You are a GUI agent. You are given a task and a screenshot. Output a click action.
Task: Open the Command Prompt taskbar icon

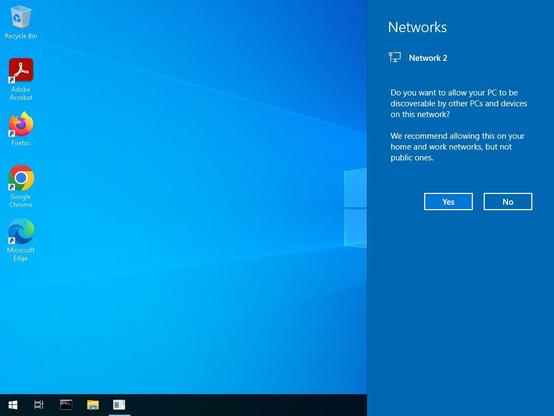pos(66,405)
